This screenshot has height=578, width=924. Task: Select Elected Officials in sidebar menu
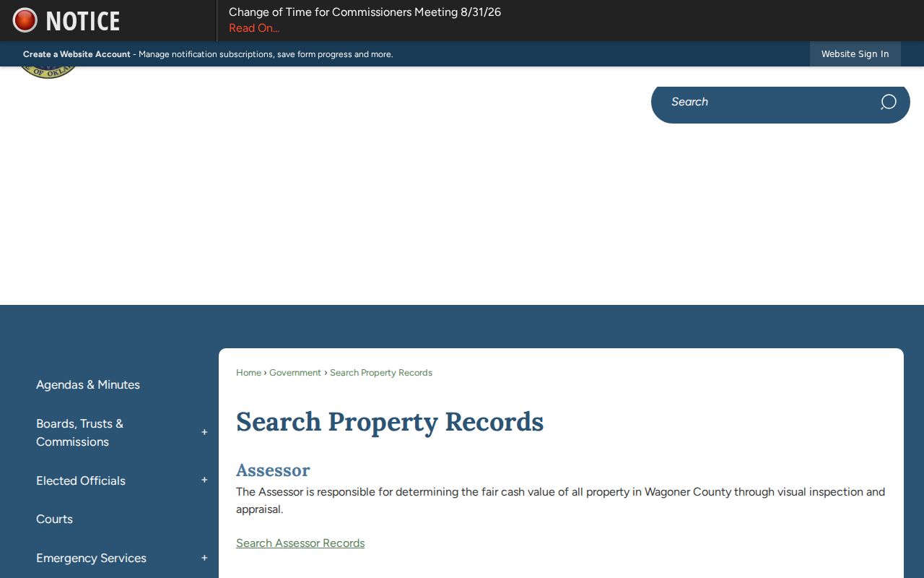pos(81,480)
